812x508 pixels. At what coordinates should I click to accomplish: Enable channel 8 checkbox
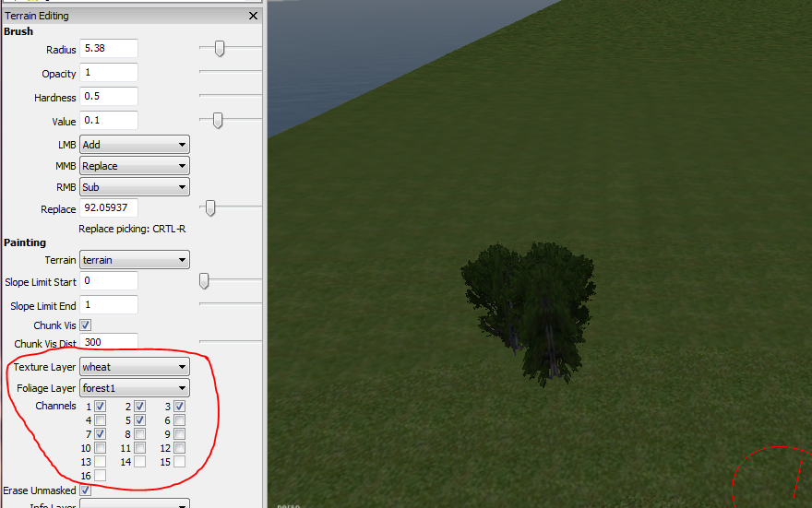140,434
